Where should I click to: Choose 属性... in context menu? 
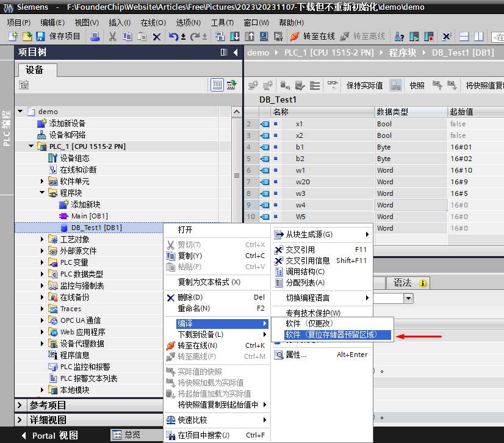coord(322,355)
